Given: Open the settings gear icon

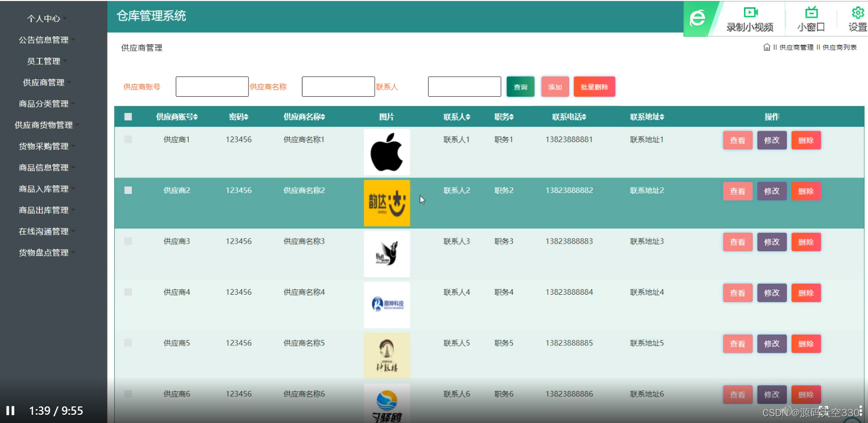Looking at the screenshot, I should 858,12.
